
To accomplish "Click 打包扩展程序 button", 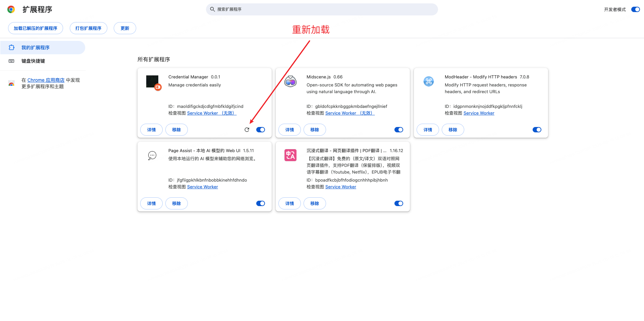I will coord(89,28).
